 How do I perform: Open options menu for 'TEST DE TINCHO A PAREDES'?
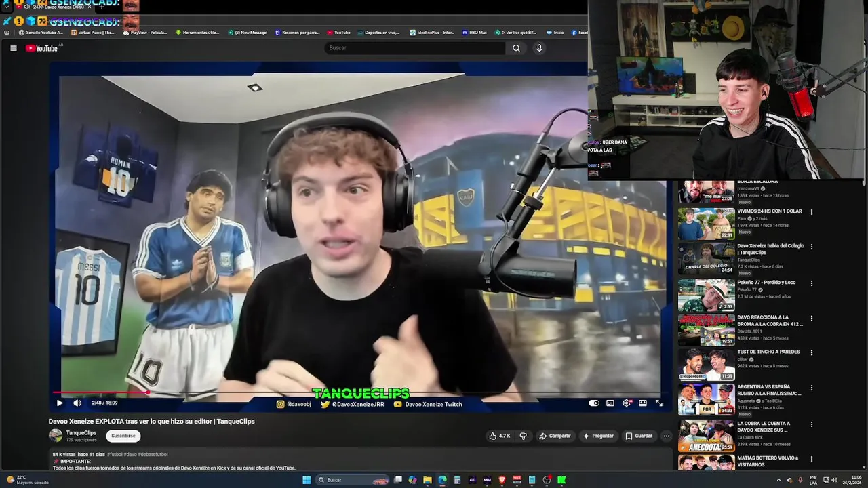[812, 353]
